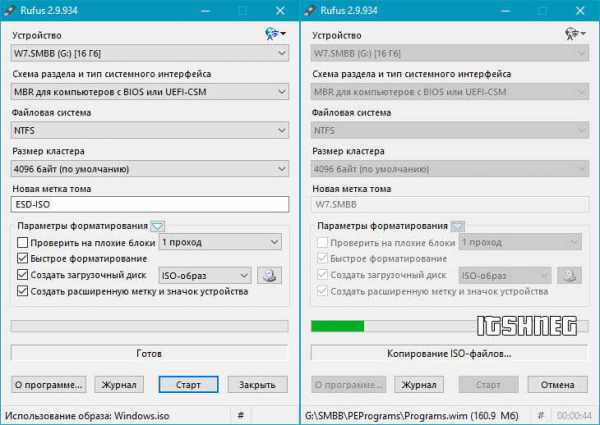The height and width of the screenshot is (425, 600).
Task: Click volume label field ESD-ISO
Action: pyautogui.click(x=150, y=204)
